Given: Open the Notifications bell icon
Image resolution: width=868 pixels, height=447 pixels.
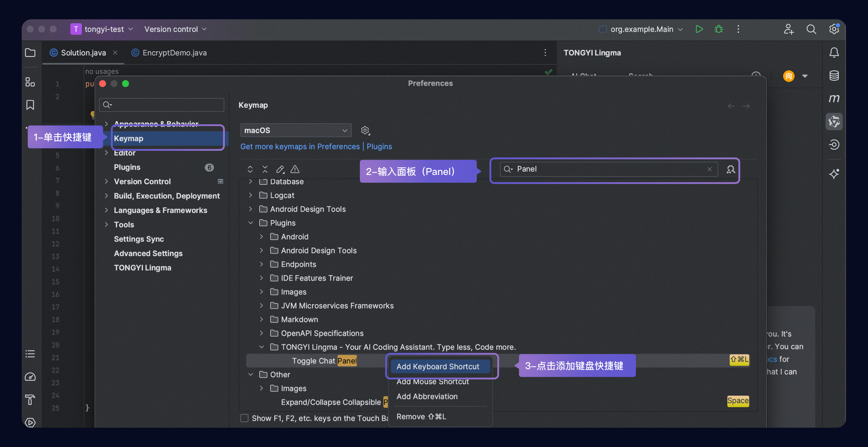Looking at the screenshot, I should click(834, 52).
